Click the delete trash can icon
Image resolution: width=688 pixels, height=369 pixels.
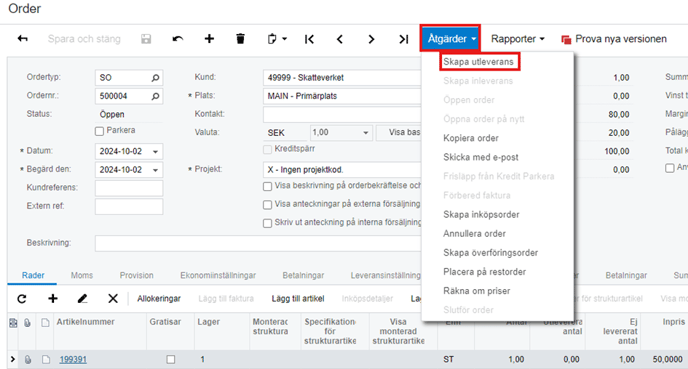240,39
